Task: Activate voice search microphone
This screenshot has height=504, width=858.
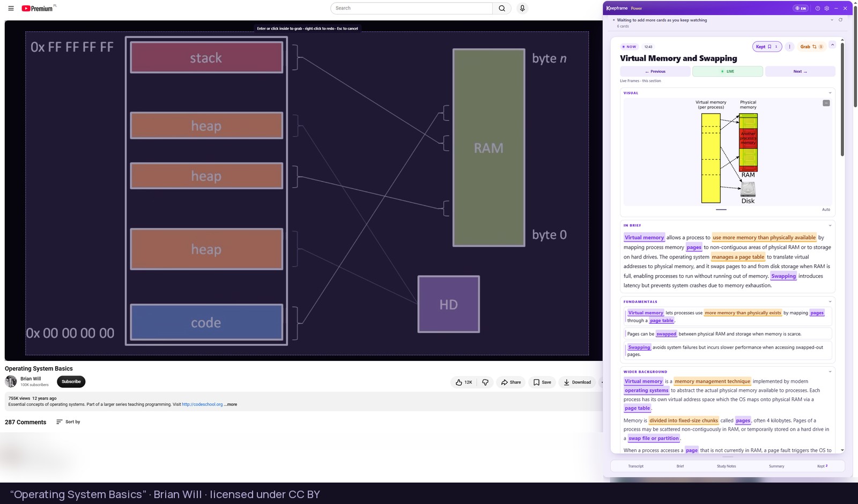Action: coord(522,8)
